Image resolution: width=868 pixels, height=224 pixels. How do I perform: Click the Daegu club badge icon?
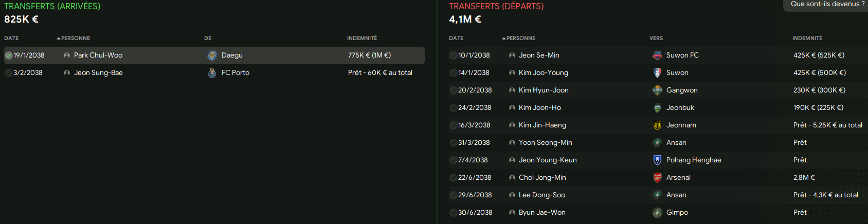(212, 55)
